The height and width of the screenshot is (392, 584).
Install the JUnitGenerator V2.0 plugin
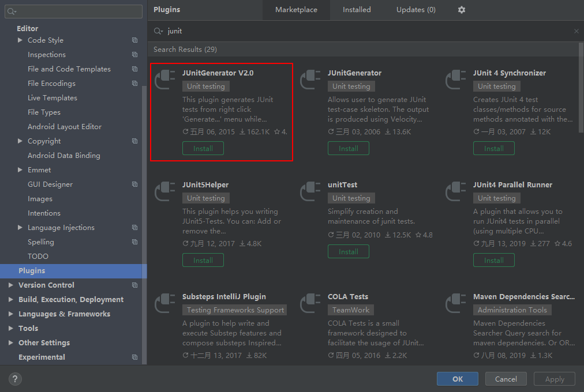203,148
